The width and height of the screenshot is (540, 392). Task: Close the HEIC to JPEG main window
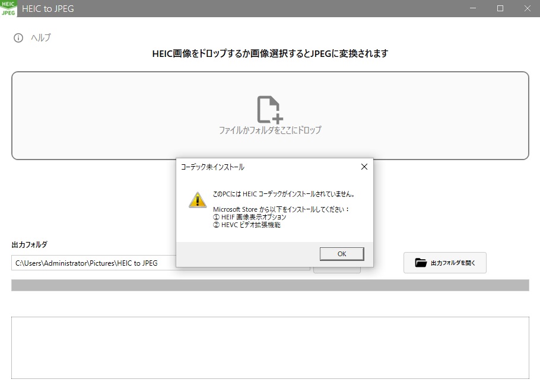pyautogui.click(x=528, y=8)
